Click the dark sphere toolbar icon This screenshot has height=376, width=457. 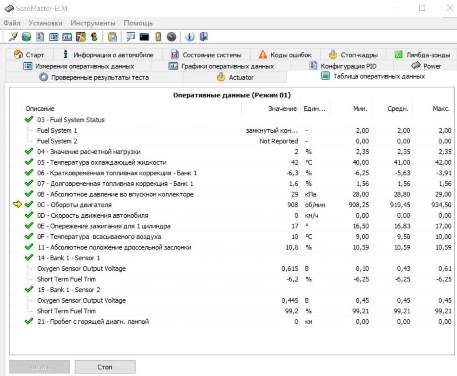pyautogui.click(x=171, y=37)
